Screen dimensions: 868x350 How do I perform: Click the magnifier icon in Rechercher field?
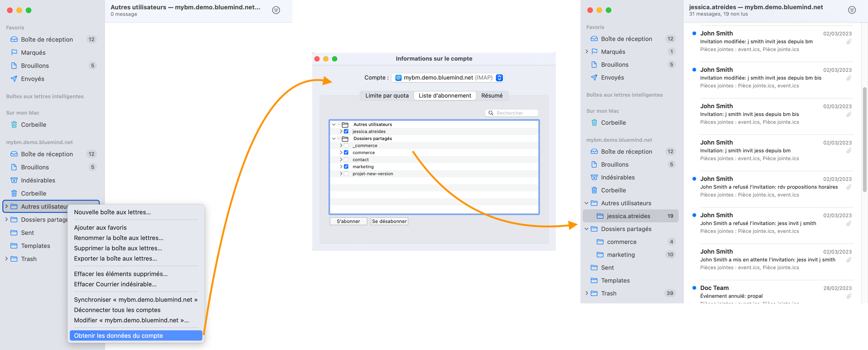(491, 113)
